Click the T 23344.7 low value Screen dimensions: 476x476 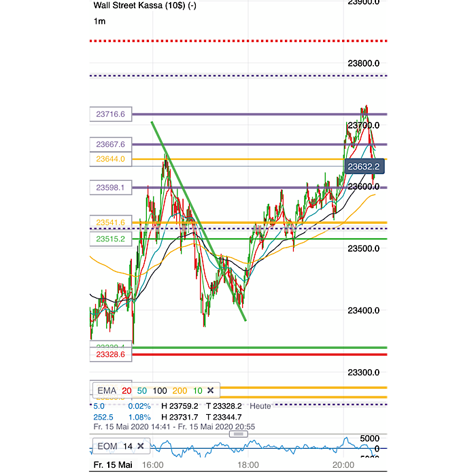pos(224,417)
